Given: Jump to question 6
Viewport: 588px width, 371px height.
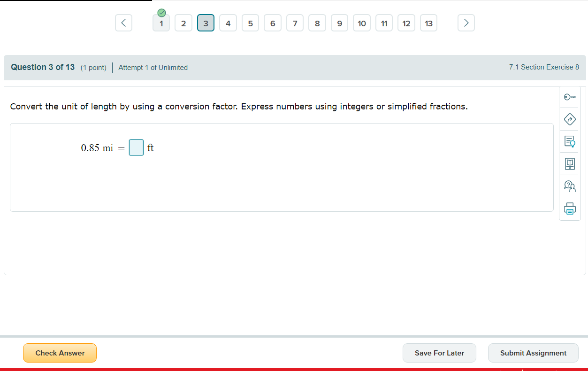Looking at the screenshot, I should coord(273,23).
